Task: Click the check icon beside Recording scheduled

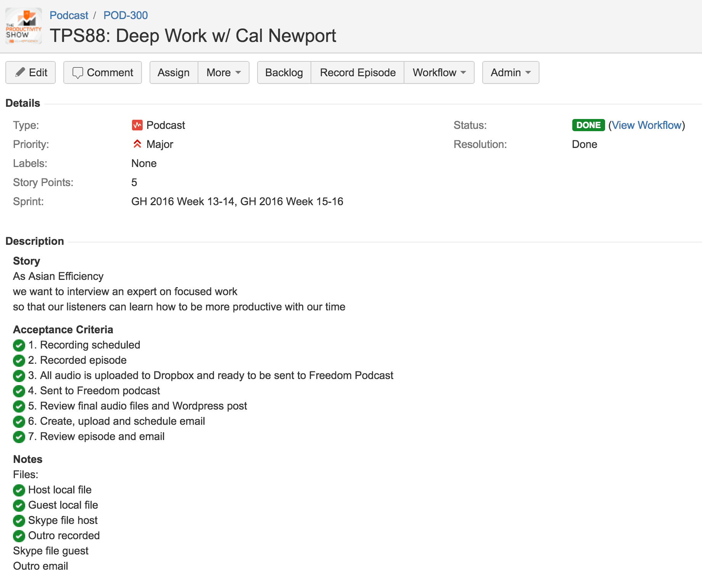Action: [19, 345]
